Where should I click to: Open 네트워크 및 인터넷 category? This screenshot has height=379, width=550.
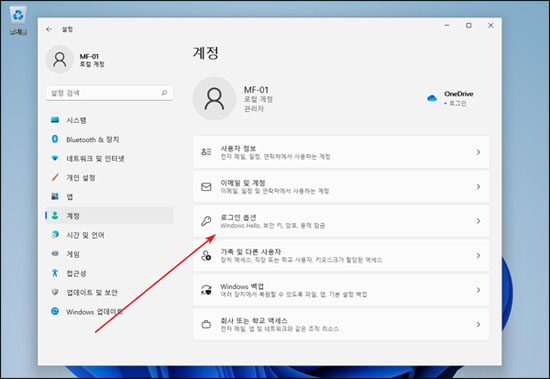(109, 158)
